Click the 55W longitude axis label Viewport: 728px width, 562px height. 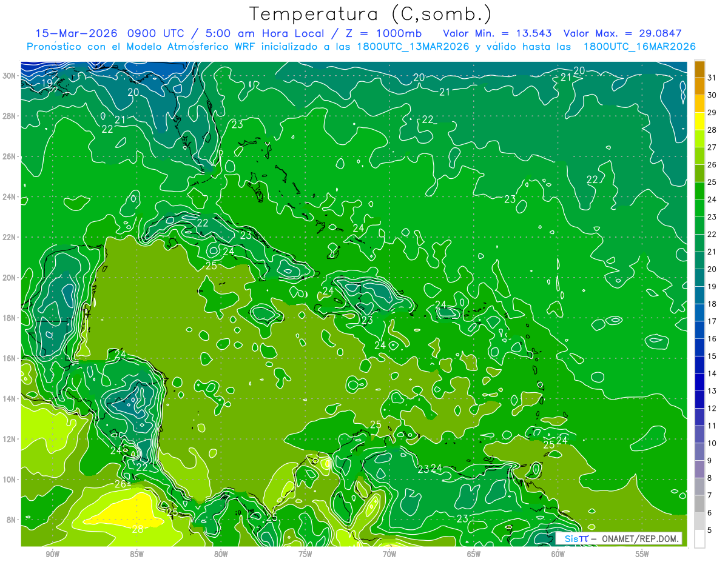642,554
